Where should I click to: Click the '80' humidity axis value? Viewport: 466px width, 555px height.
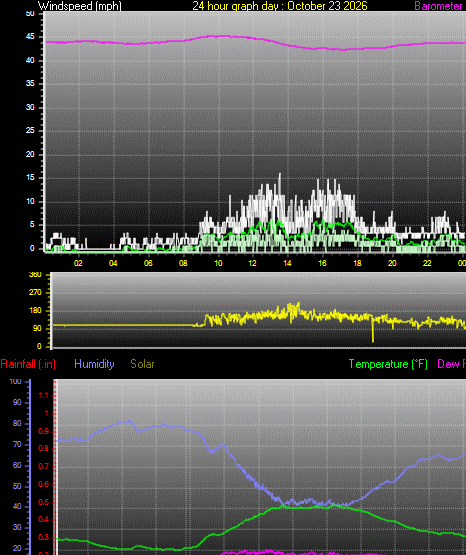click(17, 423)
